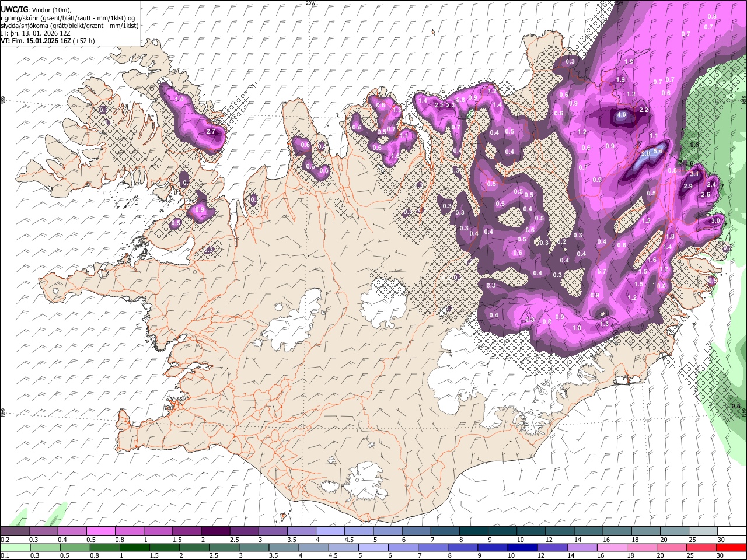Image resolution: width=747 pixels, height=560 pixels.
Task: Click the '(+52 h)' forecast offset text
Action: pos(84,41)
